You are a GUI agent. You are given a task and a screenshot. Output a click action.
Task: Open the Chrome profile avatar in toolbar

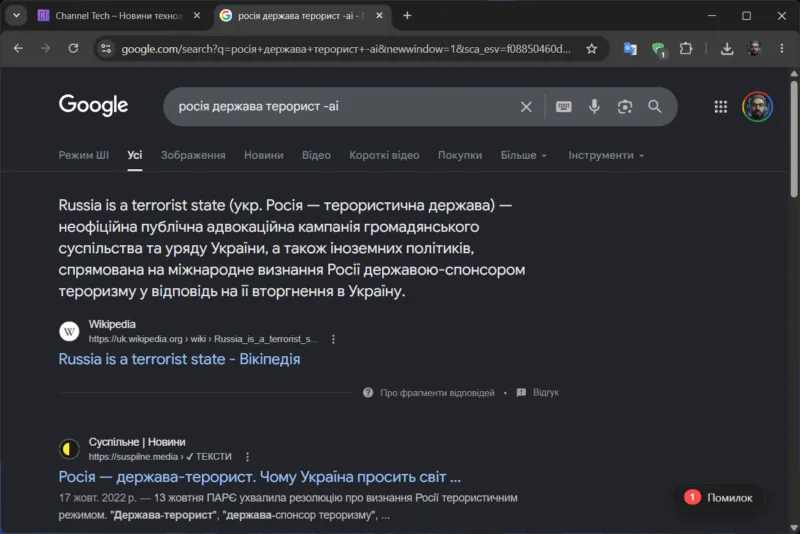(x=754, y=48)
